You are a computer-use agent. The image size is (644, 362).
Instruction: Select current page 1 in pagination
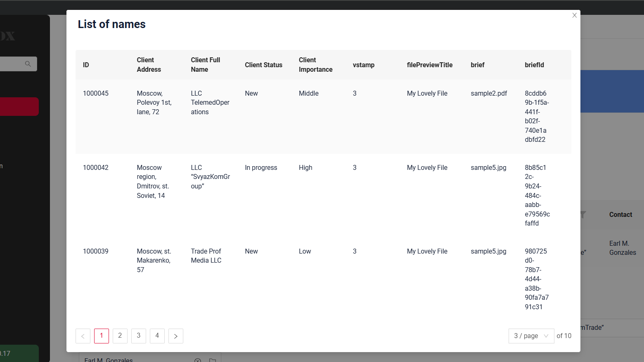point(102,336)
